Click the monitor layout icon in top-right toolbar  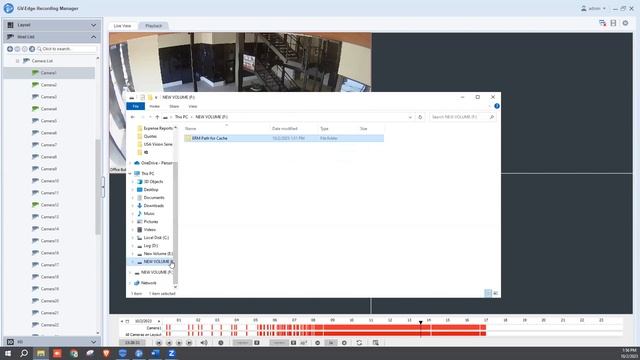(x=602, y=23)
